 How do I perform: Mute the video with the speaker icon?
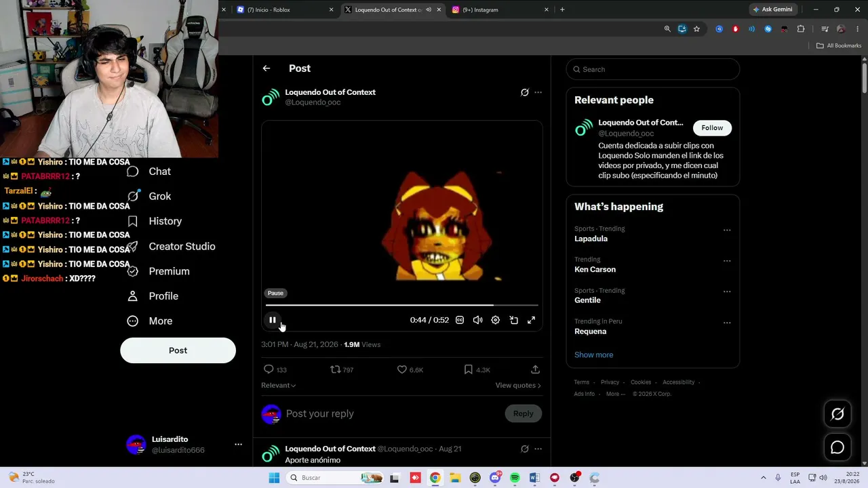click(477, 320)
